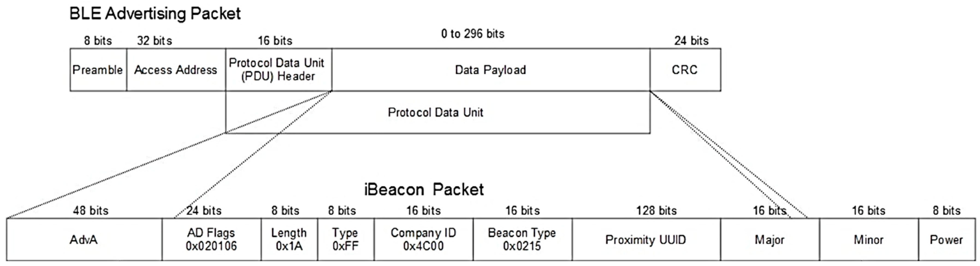Click the iBeacon Packet heading
Image resolution: width=980 pixels, height=266 pixels.
click(x=424, y=189)
